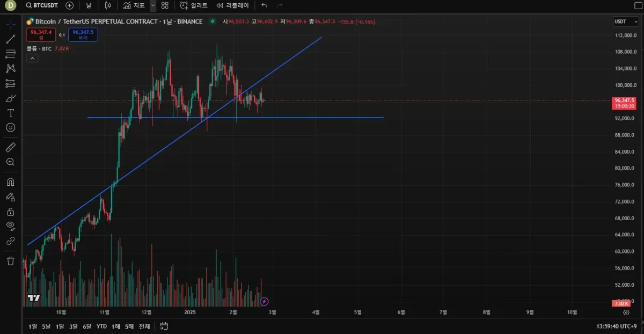
Task: Redo the last chart action
Action: [280, 5]
